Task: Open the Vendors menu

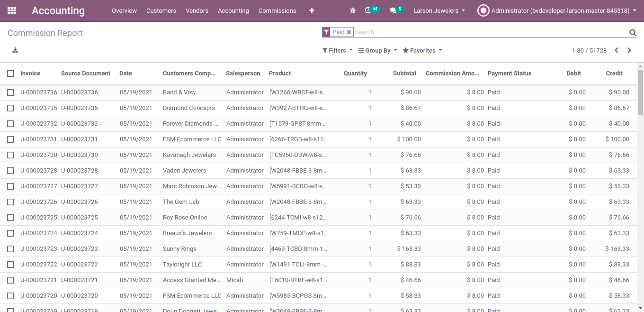Action: [x=197, y=10]
